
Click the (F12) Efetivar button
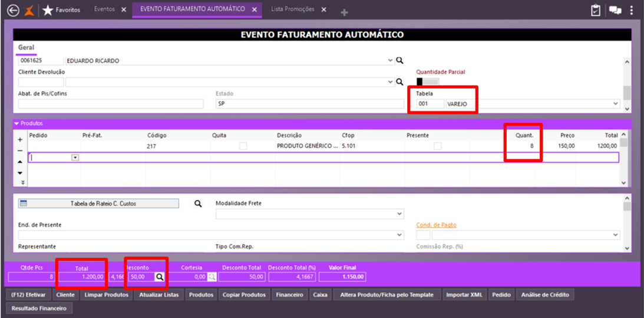tap(29, 295)
